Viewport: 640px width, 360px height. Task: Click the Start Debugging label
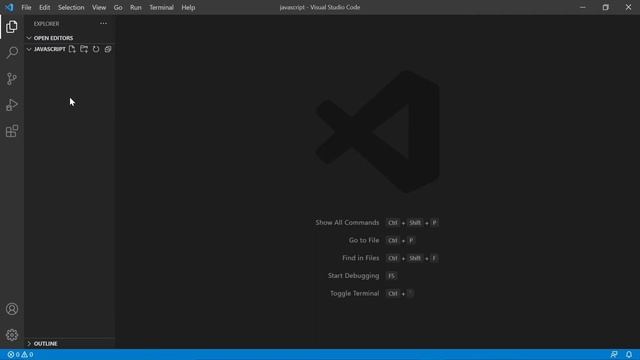coord(353,276)
